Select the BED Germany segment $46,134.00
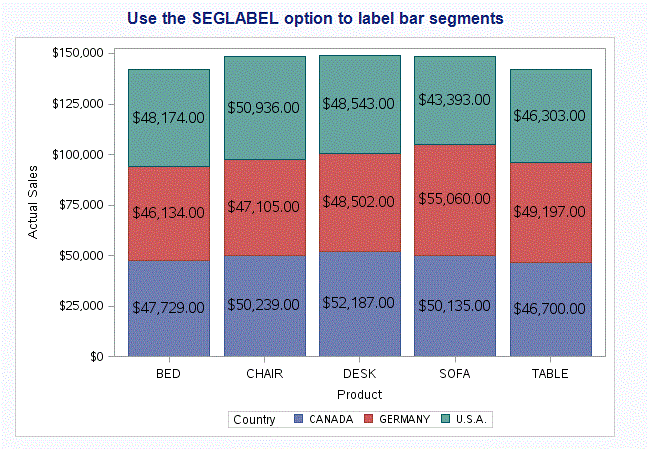Screen dimensions: 649x449 (x=168, y=213)
